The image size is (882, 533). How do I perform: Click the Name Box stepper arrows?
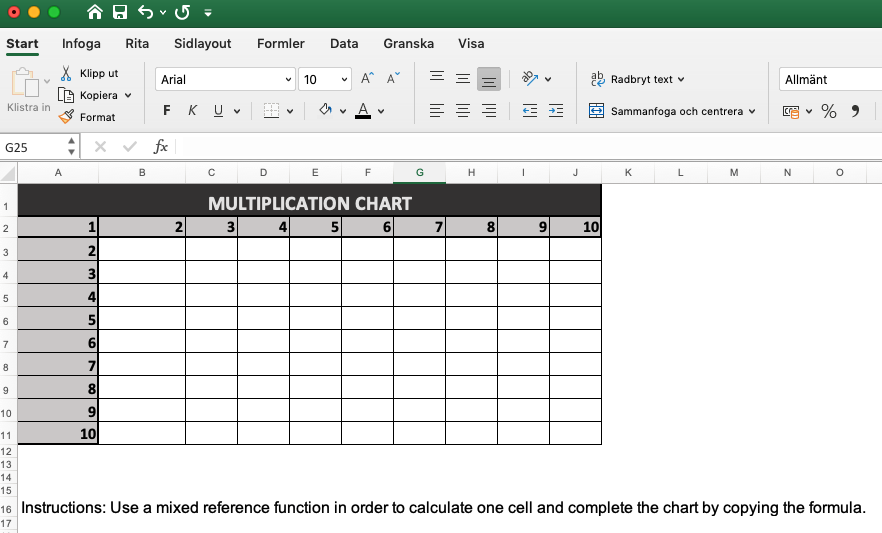[71, 147]
